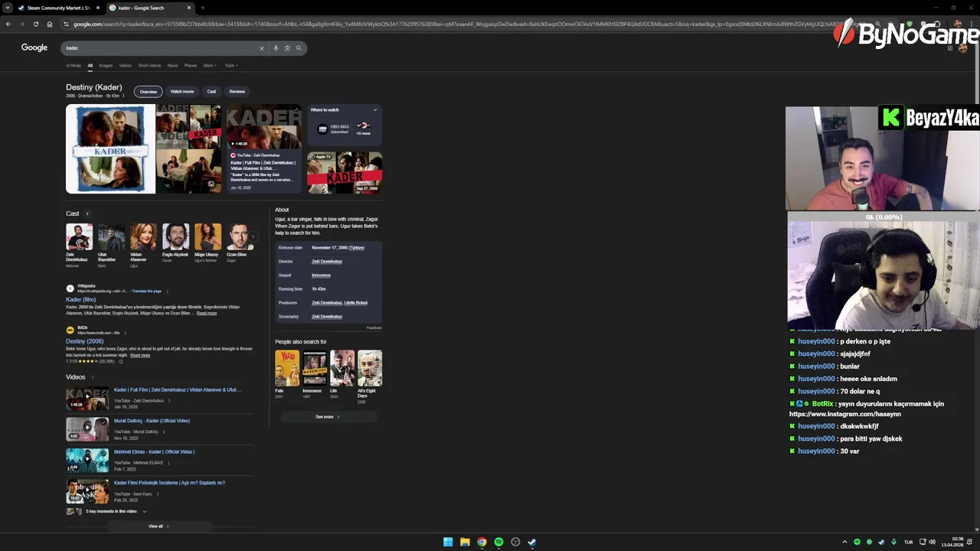Select the Overview chip
The image size is (980, 551).
click(x=149, y=92)
